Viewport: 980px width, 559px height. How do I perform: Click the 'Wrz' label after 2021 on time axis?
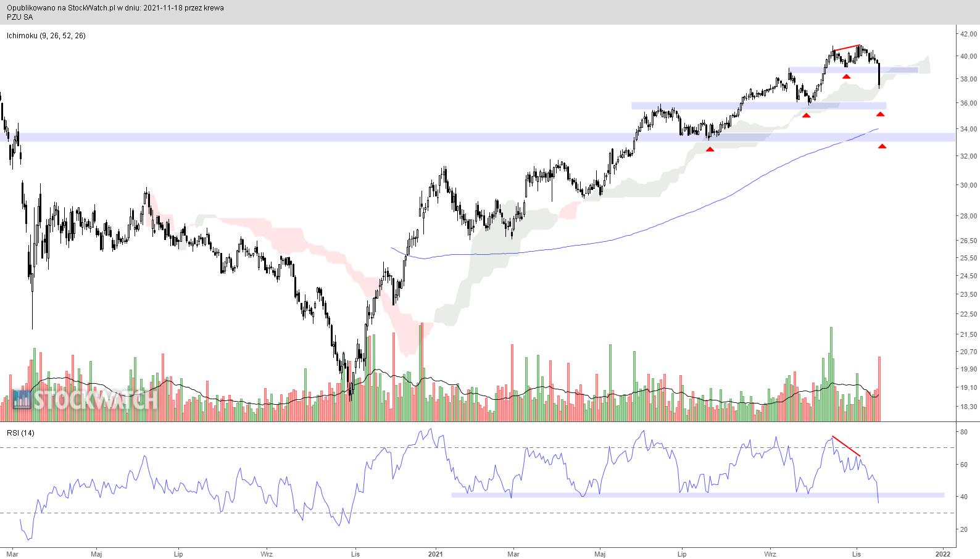[x=771, y=553]
